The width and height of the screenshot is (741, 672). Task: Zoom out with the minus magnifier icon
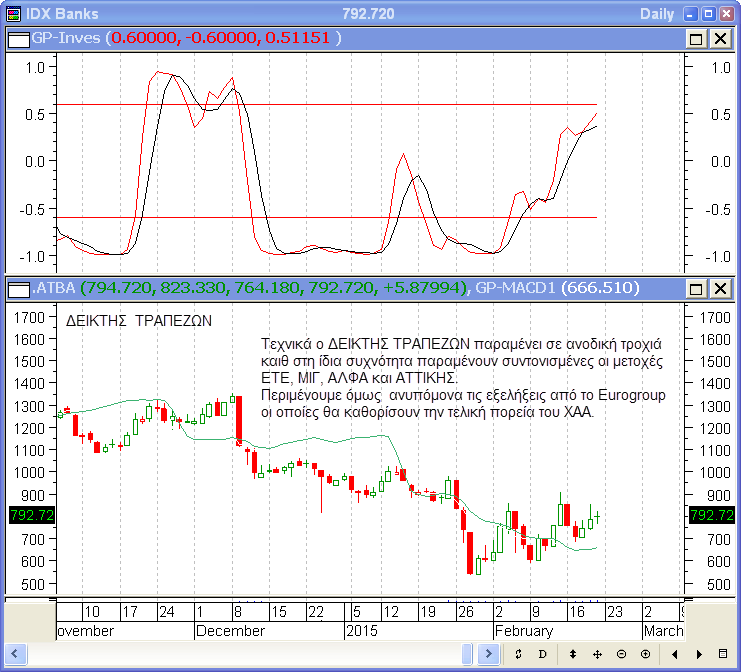[x=621, y=654]
